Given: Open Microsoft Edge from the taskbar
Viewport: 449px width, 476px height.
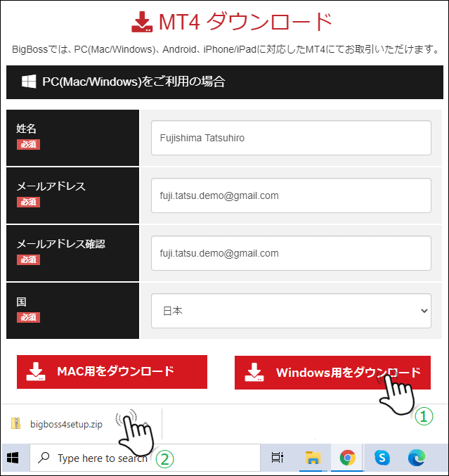Looking at the screenshot, I should click(417, 458).
